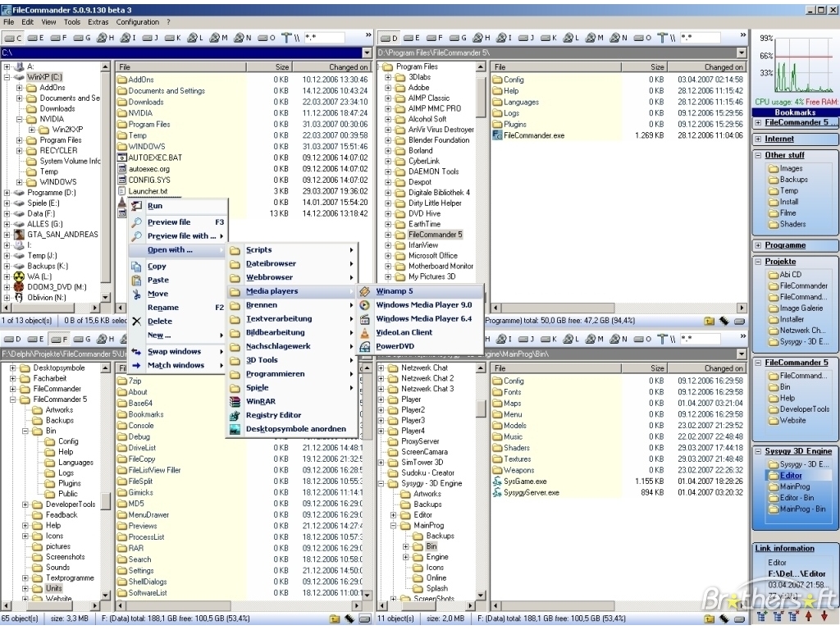Screen dimensions: 840x630
Task: Sort top-right file list by Size column
Action: 643,67
